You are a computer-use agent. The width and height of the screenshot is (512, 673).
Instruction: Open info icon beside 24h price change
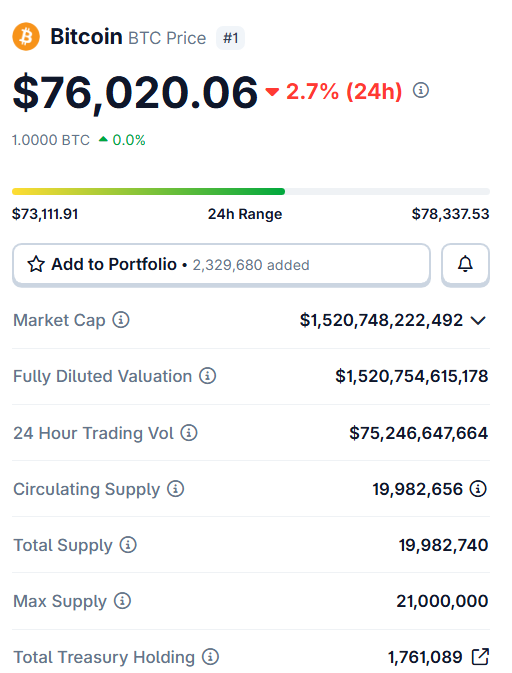coord(421,91)
